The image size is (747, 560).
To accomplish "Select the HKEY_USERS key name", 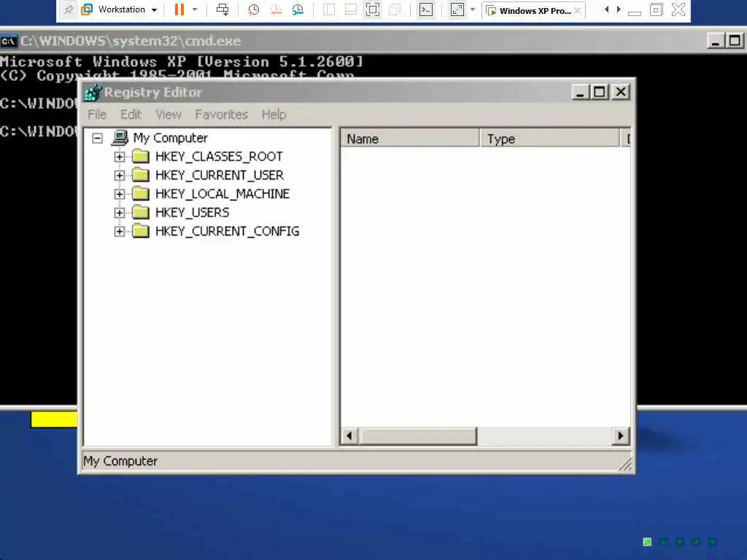I will (x=193, y=212).
